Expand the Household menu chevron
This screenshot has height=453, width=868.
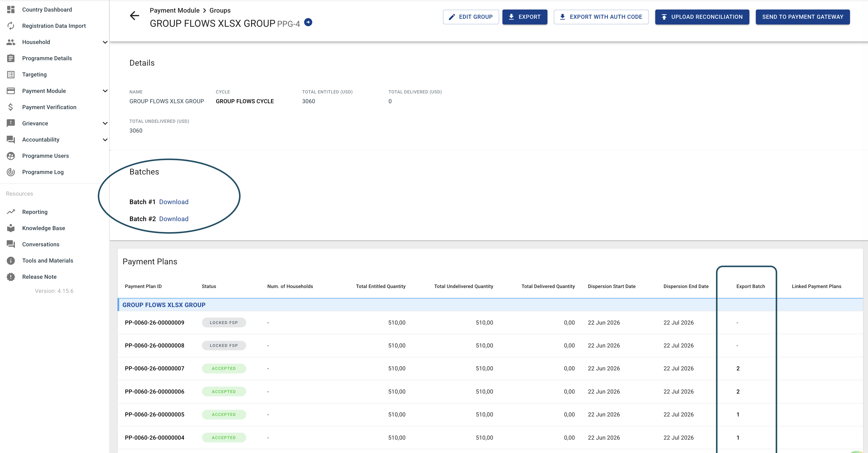105,42
